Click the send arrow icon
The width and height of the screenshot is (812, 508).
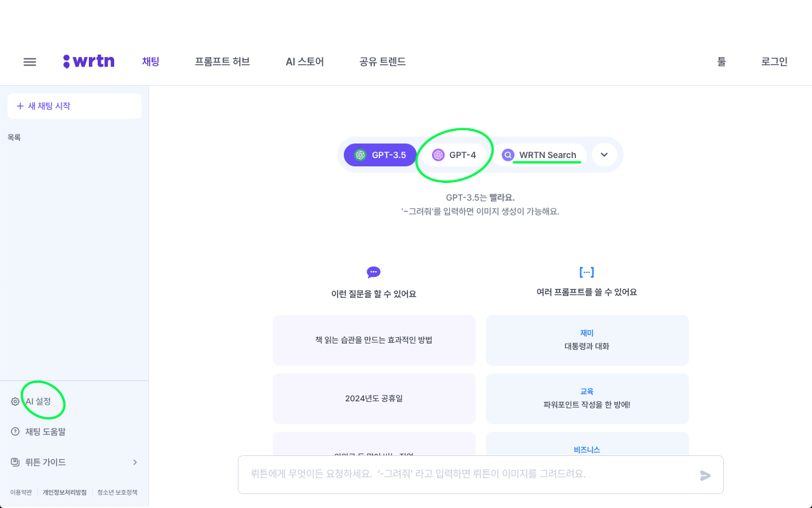[705, 475]
